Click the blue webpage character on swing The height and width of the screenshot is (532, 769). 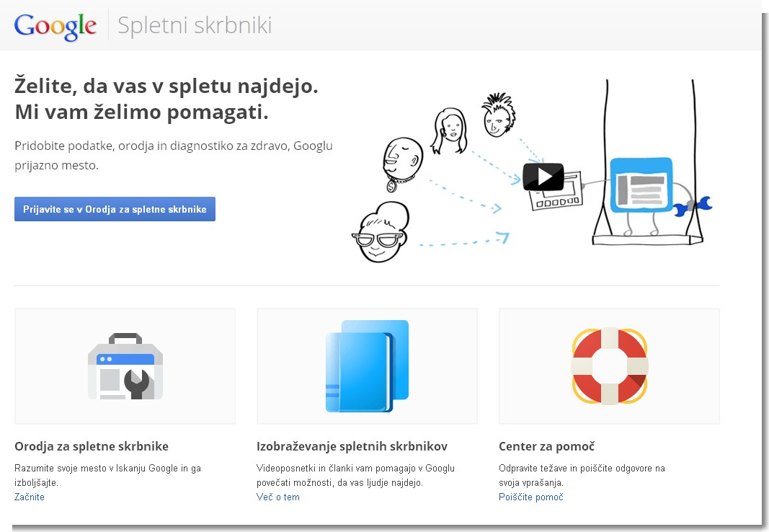(x=641, y=185)
